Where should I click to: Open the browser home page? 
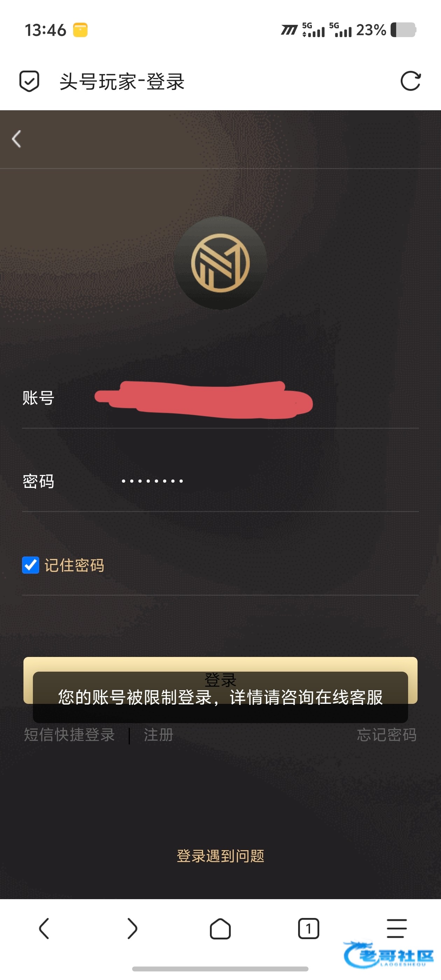pyautogui.click(x=220, y=929)
